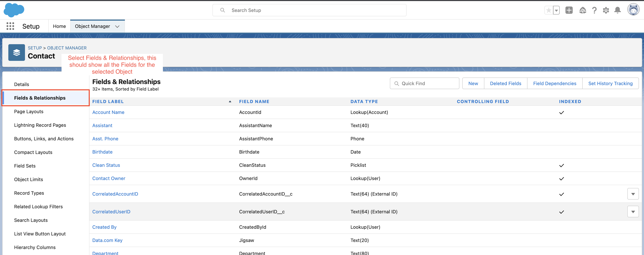The height and width of the screenshot is (255, 644).
Task: Open the Clean Status field
Action: tap(106, 165)
